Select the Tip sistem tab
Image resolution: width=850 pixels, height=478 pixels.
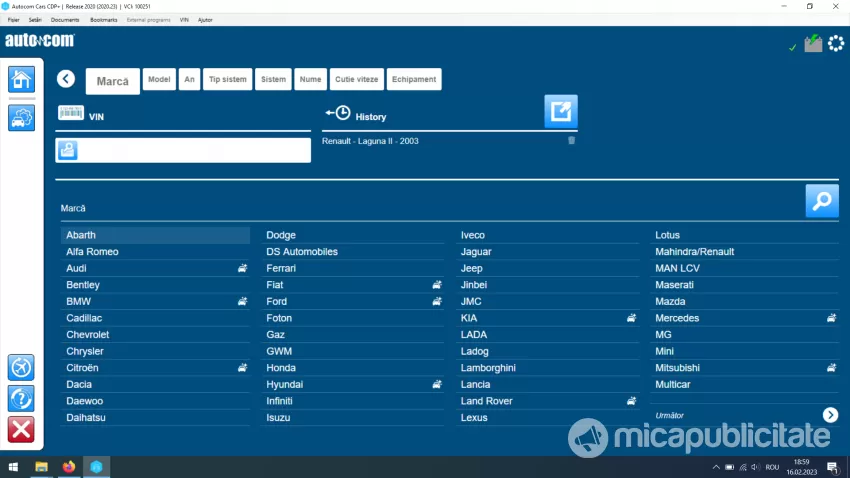tap(228, 79)
